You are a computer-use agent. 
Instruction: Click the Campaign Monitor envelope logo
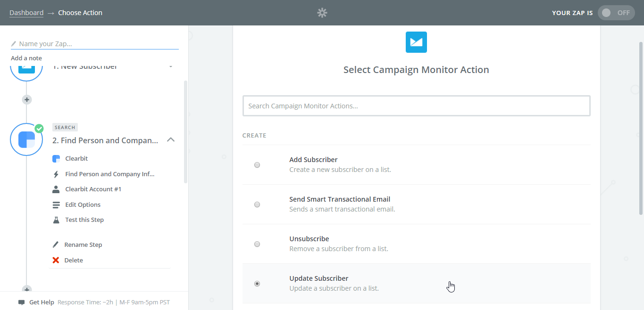click(416, 42)
